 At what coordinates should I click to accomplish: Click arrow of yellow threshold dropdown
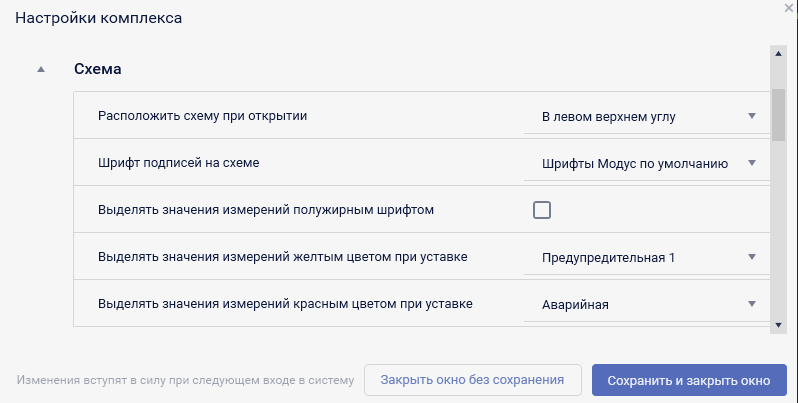coord(752,257)
